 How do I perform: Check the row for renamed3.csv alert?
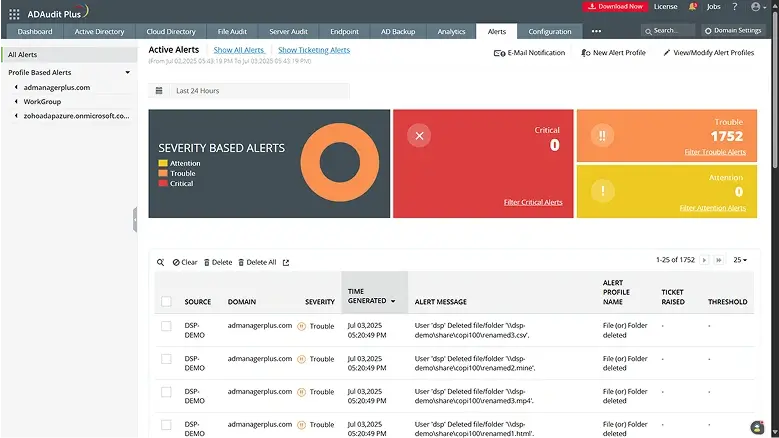166,326
